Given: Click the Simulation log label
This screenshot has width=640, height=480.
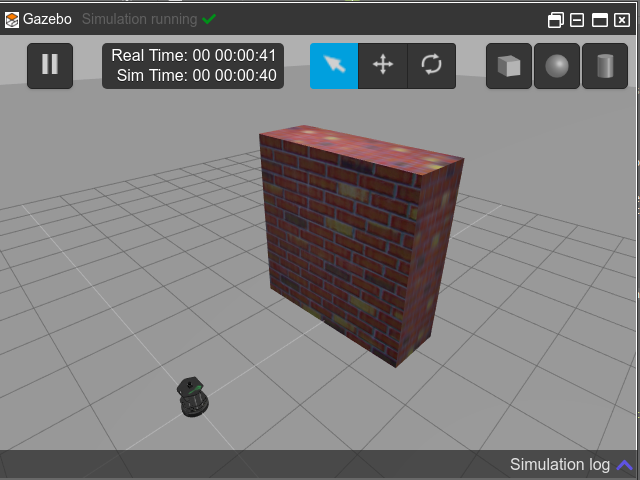Looking at the screenshot, I should 560,464.
